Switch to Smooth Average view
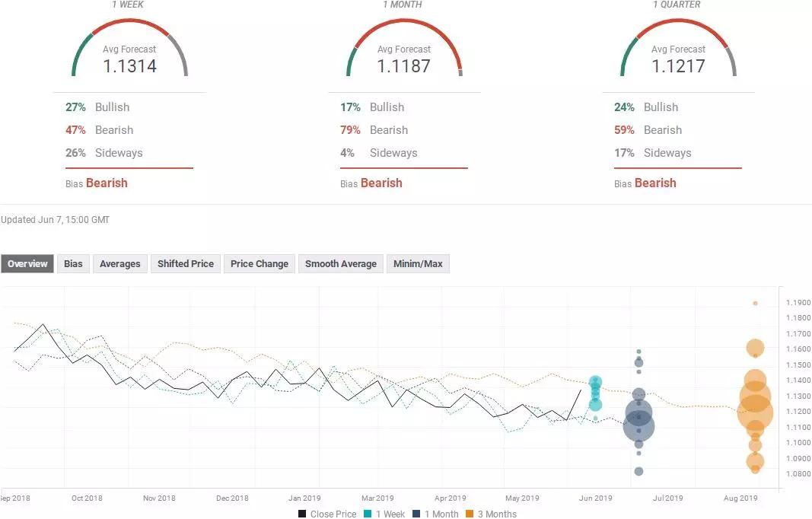Viewport: 812px width, 519px height. coord(340,264)
